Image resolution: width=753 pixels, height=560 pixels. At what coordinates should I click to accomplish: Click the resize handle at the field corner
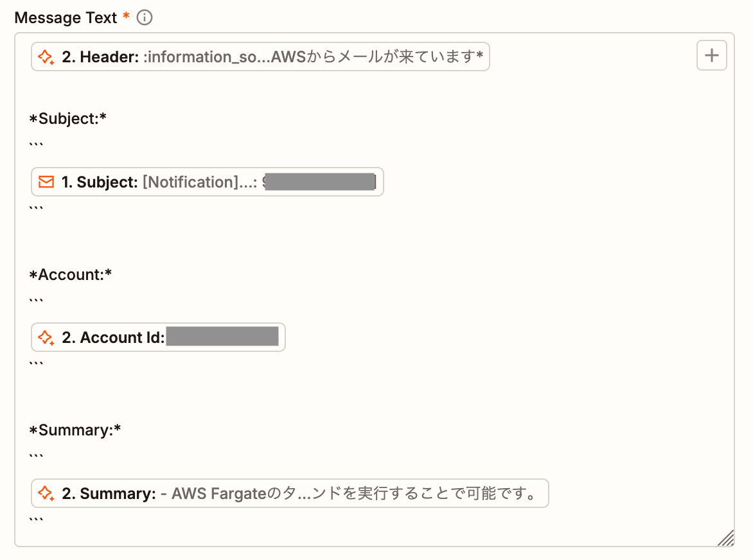click(726, 539)
